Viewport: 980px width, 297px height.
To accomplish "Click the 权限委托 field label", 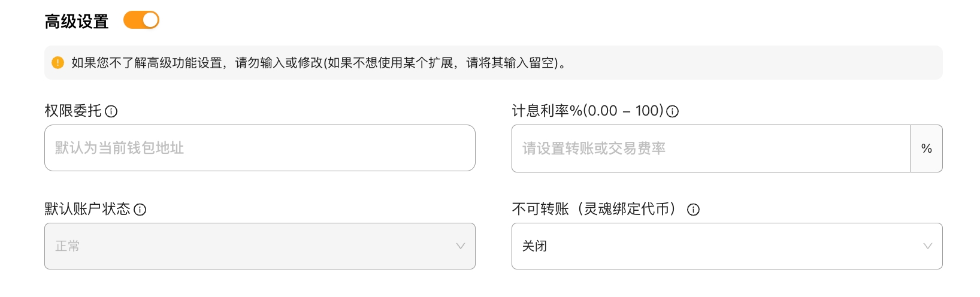I will tap(73, 111).
